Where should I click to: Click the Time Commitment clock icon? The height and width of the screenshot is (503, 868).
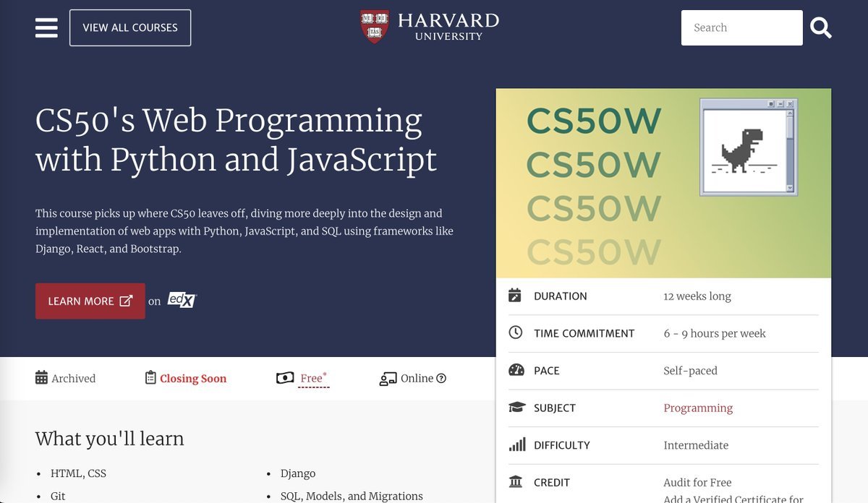click(x=515, y=333)
